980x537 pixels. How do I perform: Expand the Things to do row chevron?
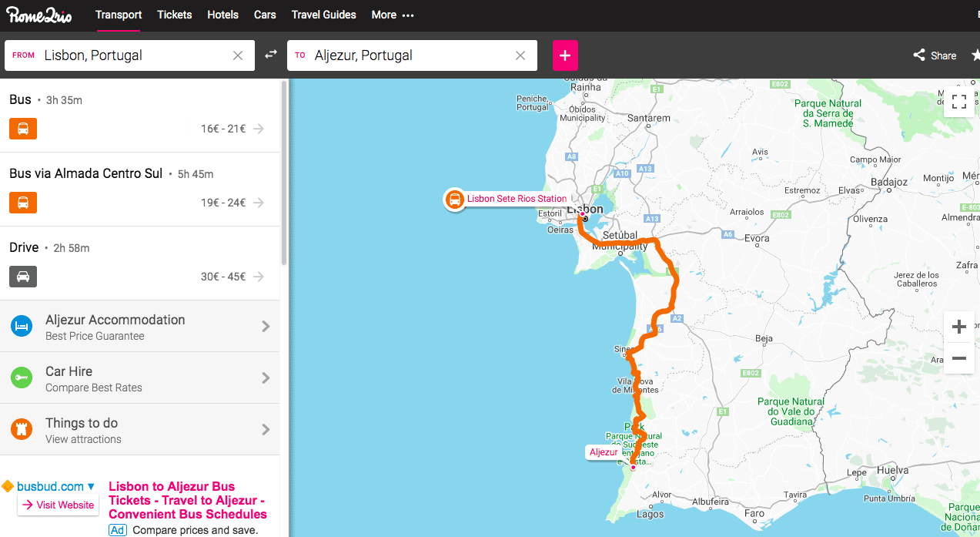266,430
